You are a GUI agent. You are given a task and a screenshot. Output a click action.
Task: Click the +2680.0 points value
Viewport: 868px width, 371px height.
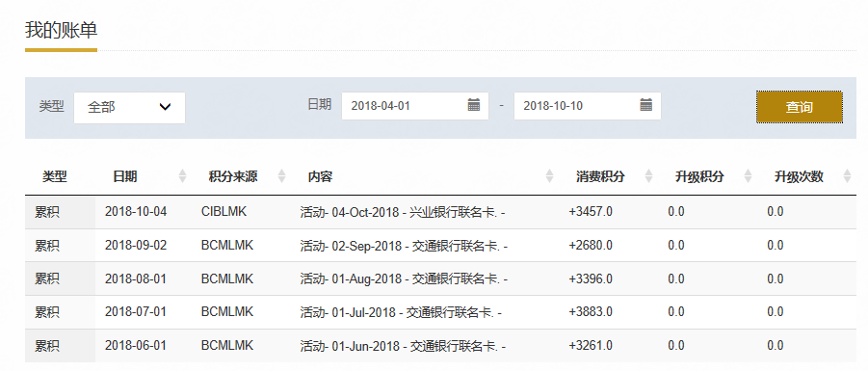click(591, 246)
